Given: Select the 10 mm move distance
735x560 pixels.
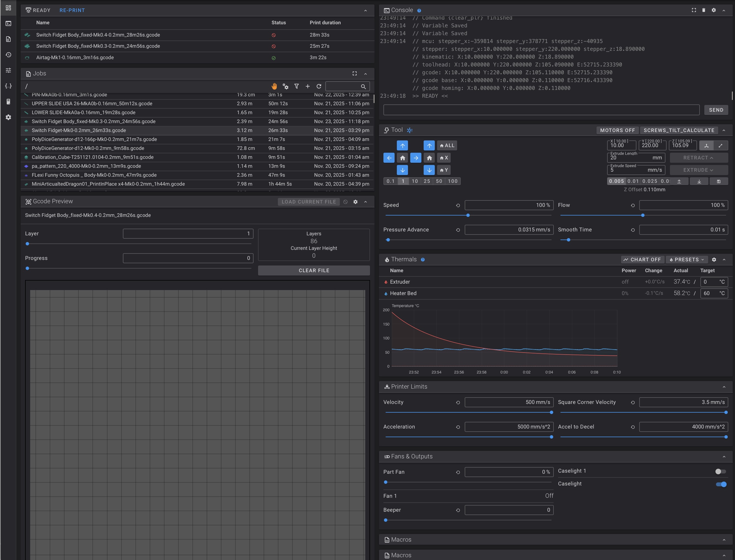Looking at the screenshot, I should (414, 181).
